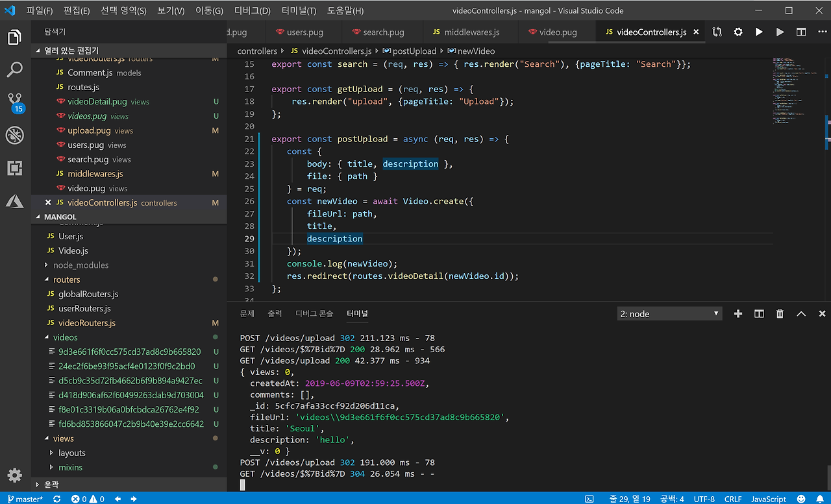
Task: Expand the node_modules folder
Action: (x=81, y=265)
